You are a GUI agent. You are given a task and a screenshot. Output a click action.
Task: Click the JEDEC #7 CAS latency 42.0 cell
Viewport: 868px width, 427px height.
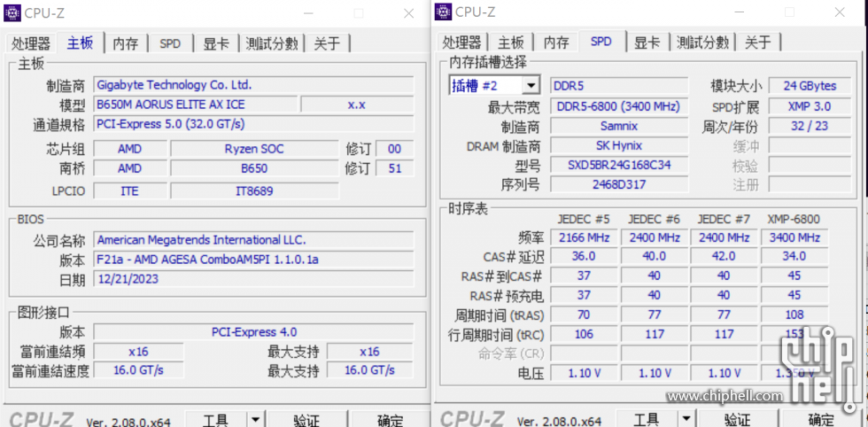(725, 256)
